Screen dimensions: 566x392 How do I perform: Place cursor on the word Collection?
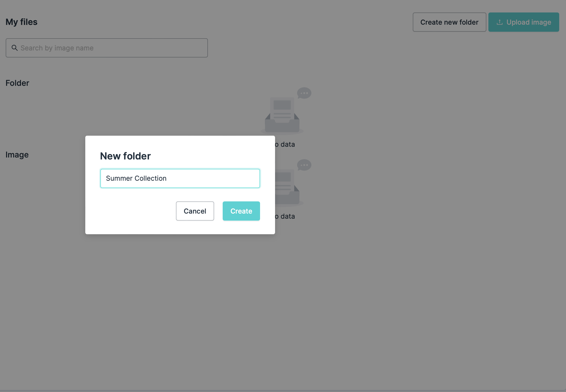[x=150, y=178]
